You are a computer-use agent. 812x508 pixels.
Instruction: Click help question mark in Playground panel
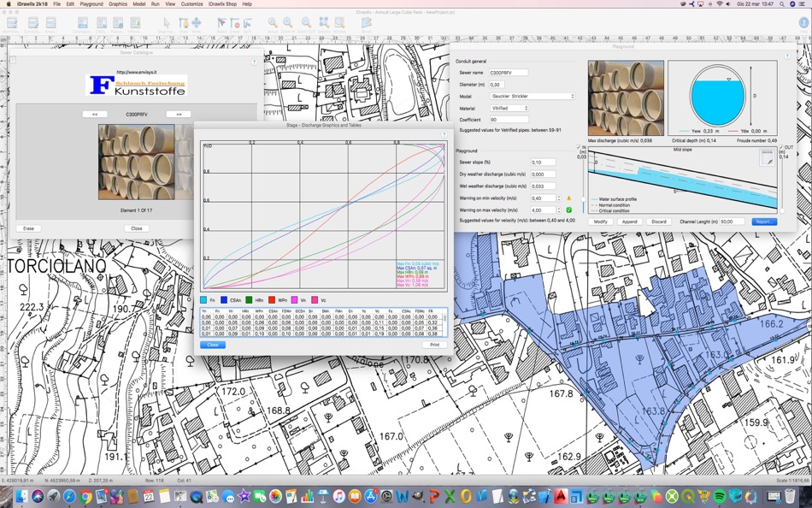tap(789, 54)
